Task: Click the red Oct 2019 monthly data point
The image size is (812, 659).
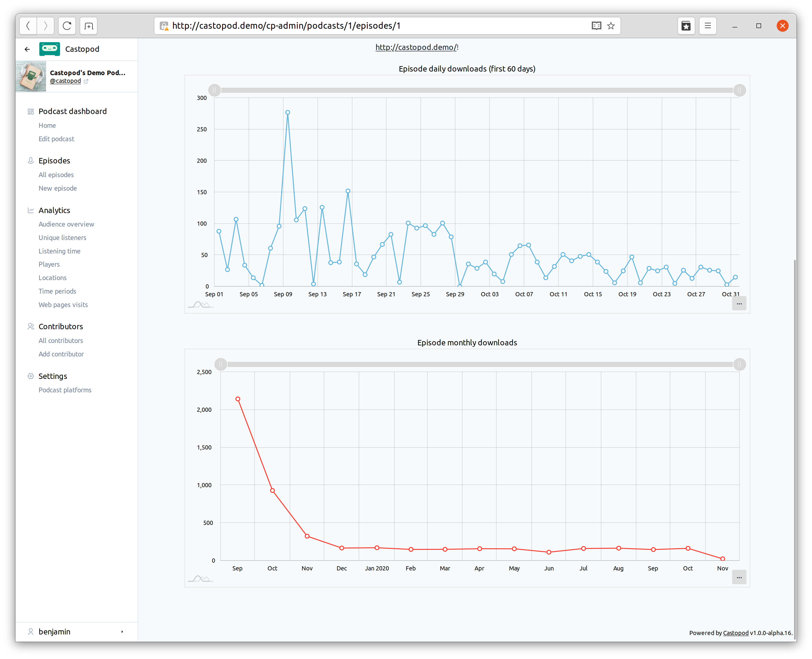Action: [x=273, y=491]
